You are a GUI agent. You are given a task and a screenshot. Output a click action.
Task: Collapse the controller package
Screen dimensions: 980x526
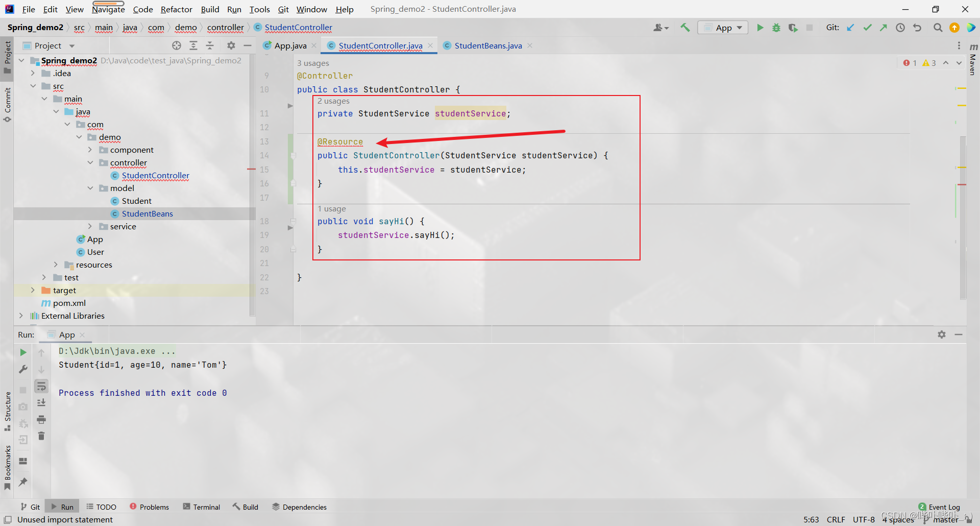click(x=90, y=162)
